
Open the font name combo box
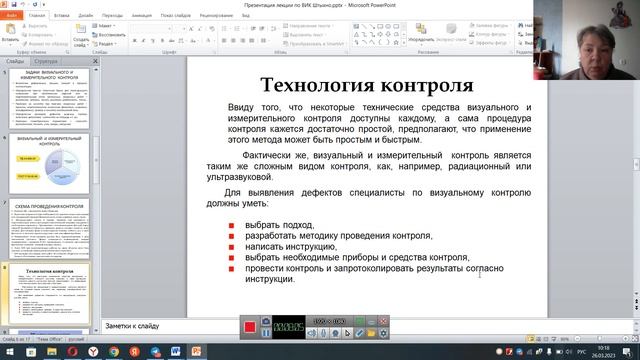(x=151, y=29)
